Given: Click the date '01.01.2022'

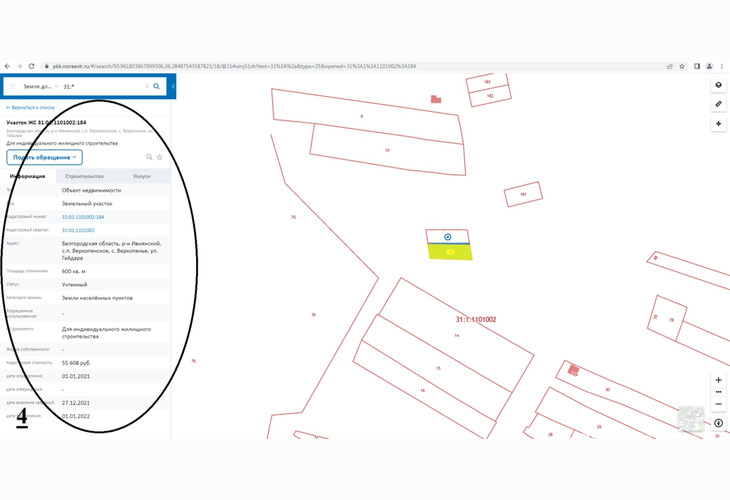Looking at the screenshot, I should 76,416.
